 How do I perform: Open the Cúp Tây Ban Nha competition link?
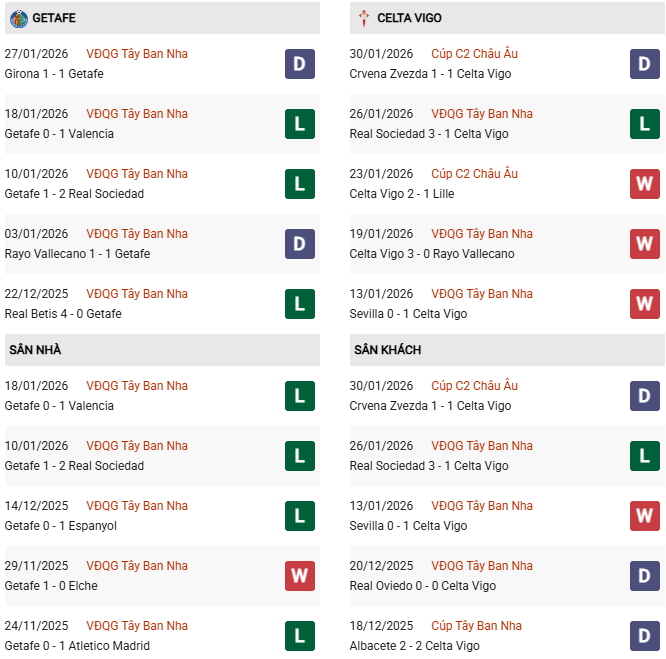coord(476,626)
